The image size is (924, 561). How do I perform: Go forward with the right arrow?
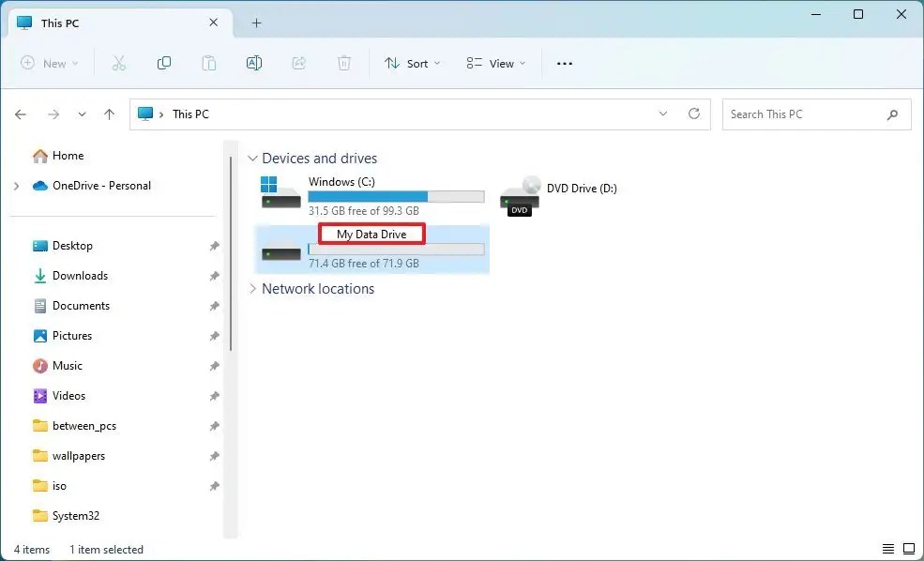(53, 114)
